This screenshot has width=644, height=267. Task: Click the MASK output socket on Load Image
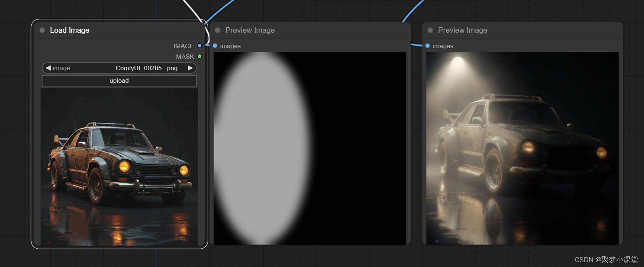point(199,56)
